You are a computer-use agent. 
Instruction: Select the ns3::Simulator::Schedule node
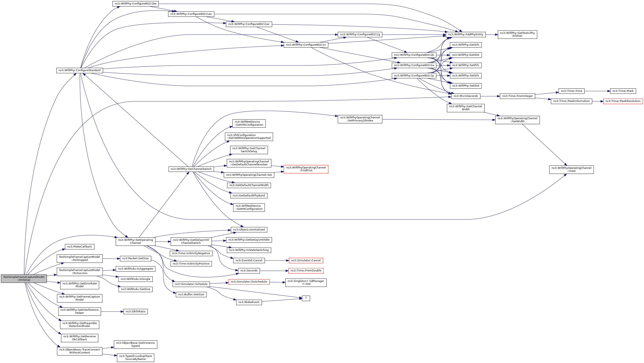191,284
